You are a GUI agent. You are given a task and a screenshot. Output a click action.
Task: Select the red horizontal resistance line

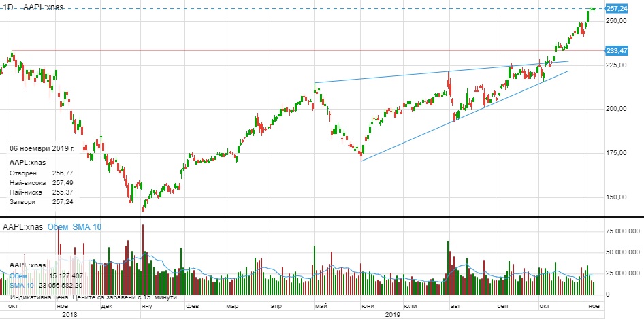[308, 50]
